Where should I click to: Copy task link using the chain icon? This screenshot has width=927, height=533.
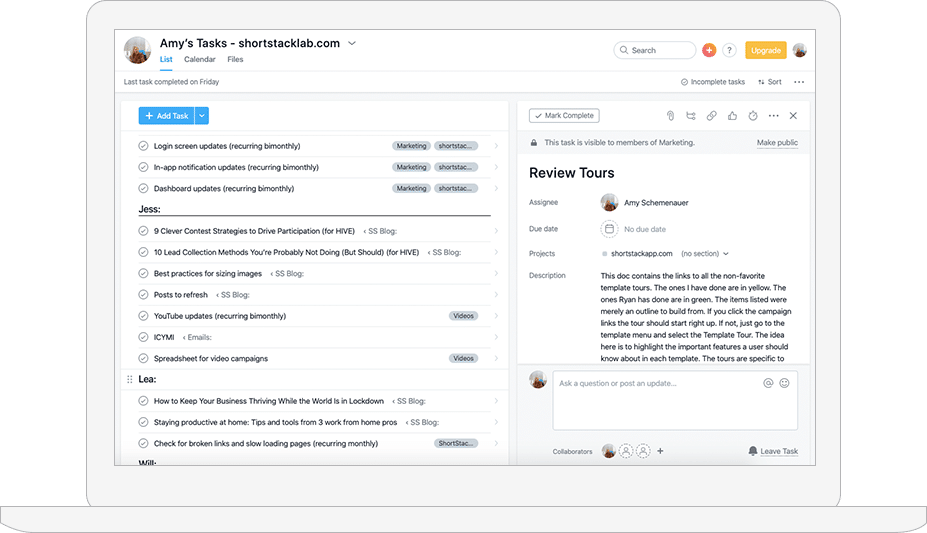coord(712,116)
